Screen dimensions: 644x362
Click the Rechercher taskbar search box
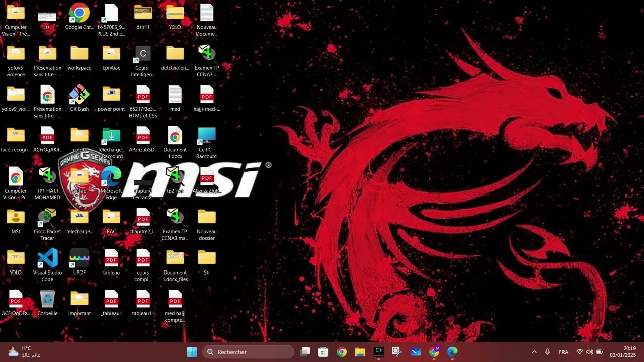249,352
